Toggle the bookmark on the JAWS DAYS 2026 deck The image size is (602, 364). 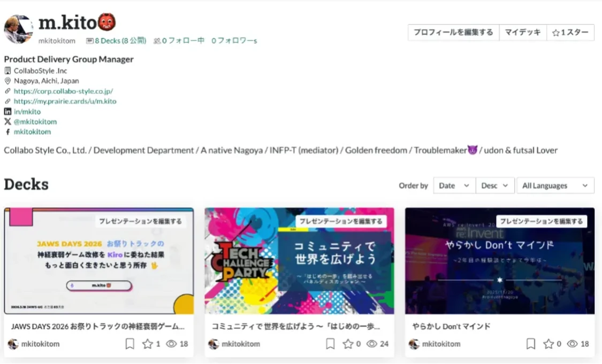click(129, 344)
